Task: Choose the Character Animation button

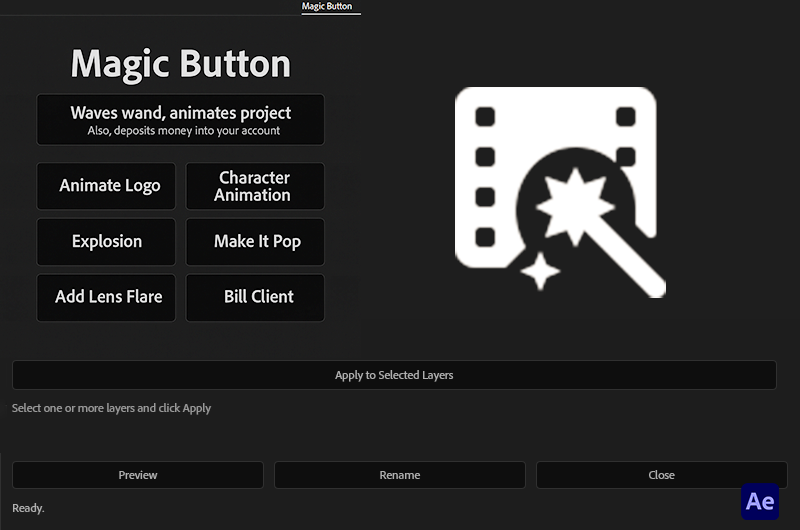Action: click(255, 186)
